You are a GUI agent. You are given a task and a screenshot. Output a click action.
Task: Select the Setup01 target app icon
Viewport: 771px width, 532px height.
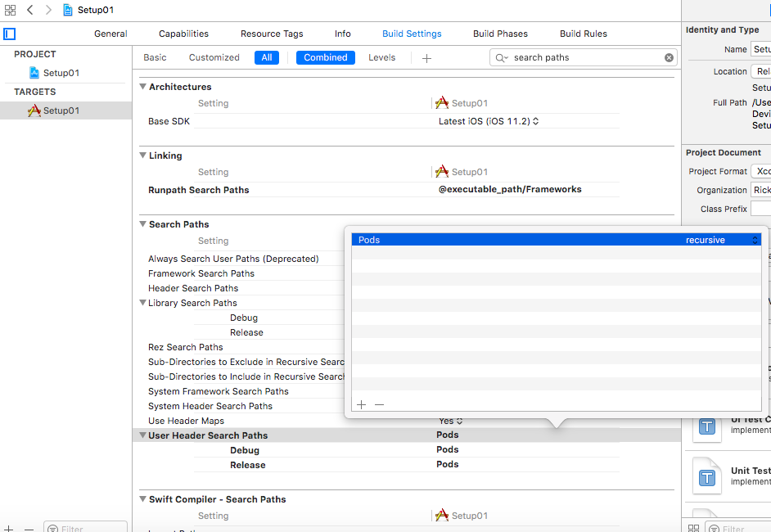tap(34, 110)
